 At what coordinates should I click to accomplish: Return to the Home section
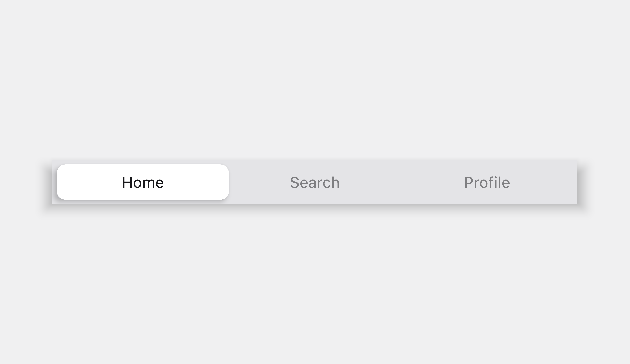143,182
